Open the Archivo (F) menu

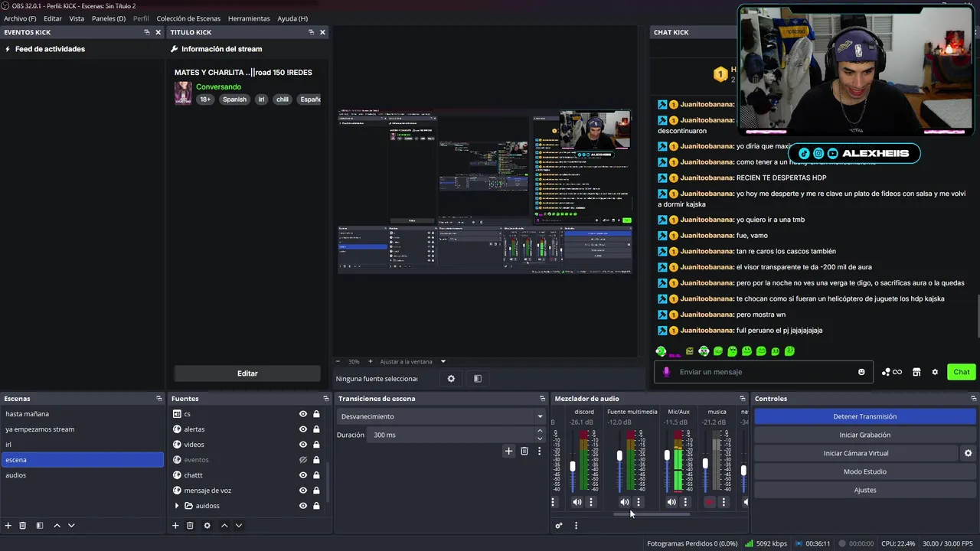pos(20,18)
